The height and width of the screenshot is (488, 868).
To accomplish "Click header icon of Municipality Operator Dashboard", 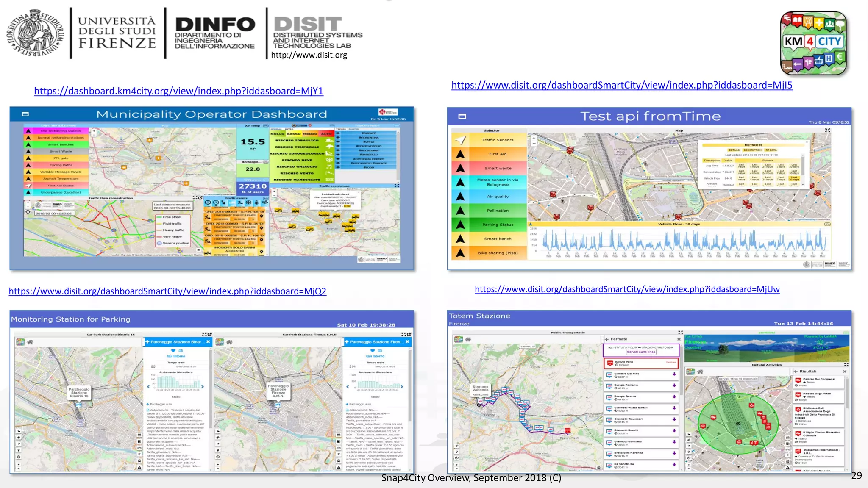I will [x=25, y=114].
